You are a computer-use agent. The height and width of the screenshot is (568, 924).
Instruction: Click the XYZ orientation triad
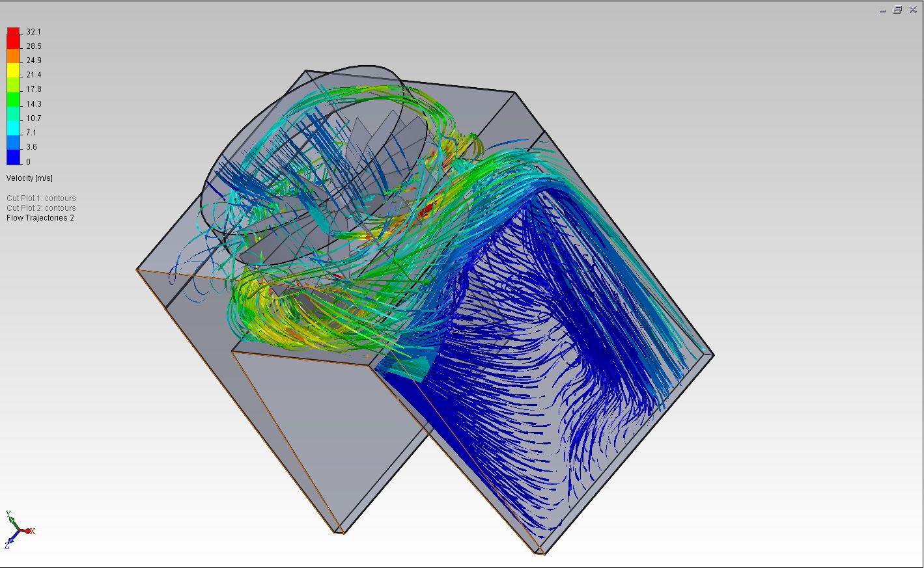click(18, 528)
